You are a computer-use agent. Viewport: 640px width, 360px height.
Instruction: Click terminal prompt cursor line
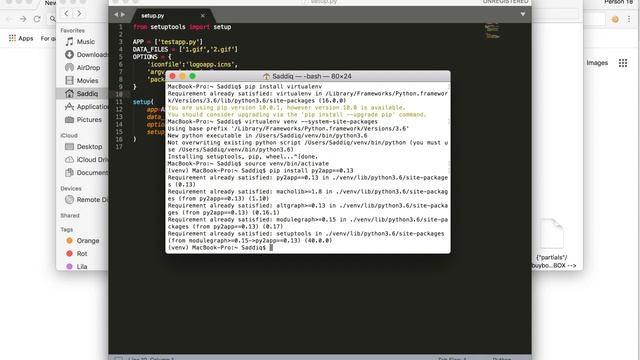point(220,247)
